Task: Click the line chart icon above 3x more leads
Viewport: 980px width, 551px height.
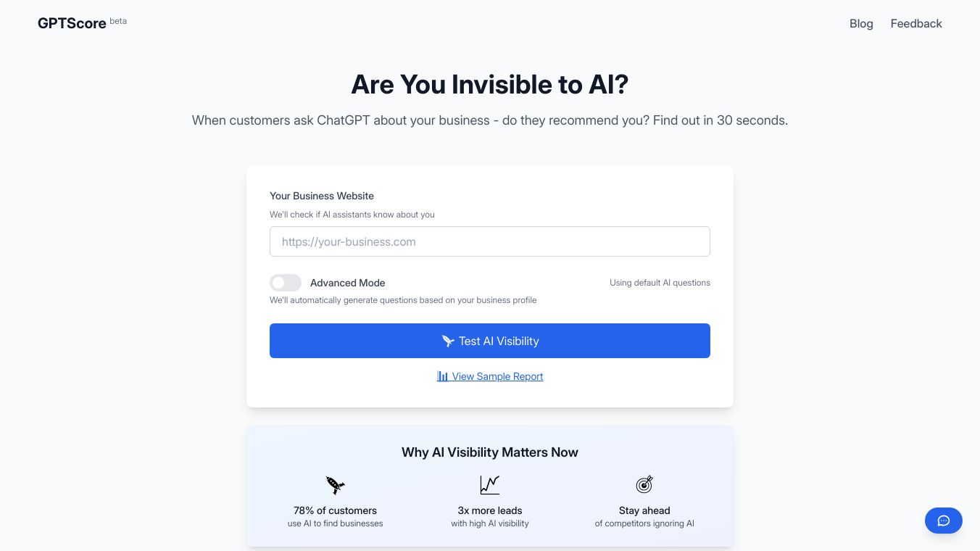Action: click(490, 485)
